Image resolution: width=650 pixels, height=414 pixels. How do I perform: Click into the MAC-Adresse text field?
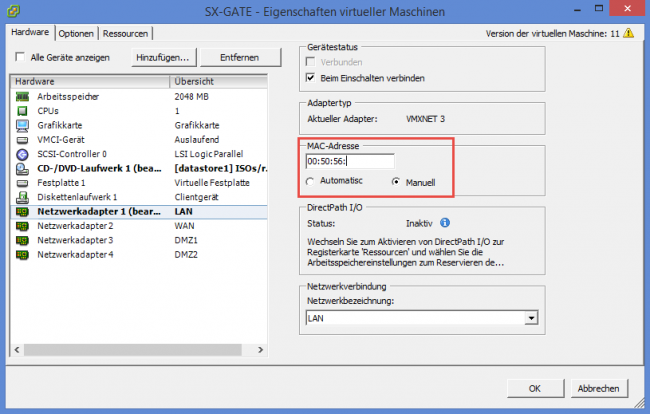(349, 161)
